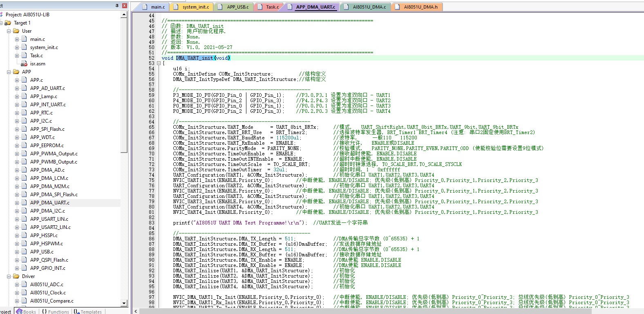The height and width of the screenshot is (314, 644).
Task: Select APP_AD_UART.c in project tree
Action: click(x=47, y=88)
